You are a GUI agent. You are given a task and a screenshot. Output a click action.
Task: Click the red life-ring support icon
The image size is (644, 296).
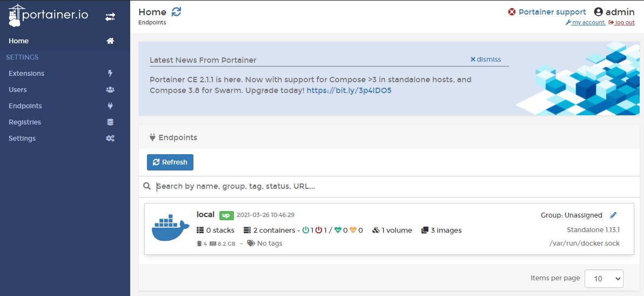(512, 12)
